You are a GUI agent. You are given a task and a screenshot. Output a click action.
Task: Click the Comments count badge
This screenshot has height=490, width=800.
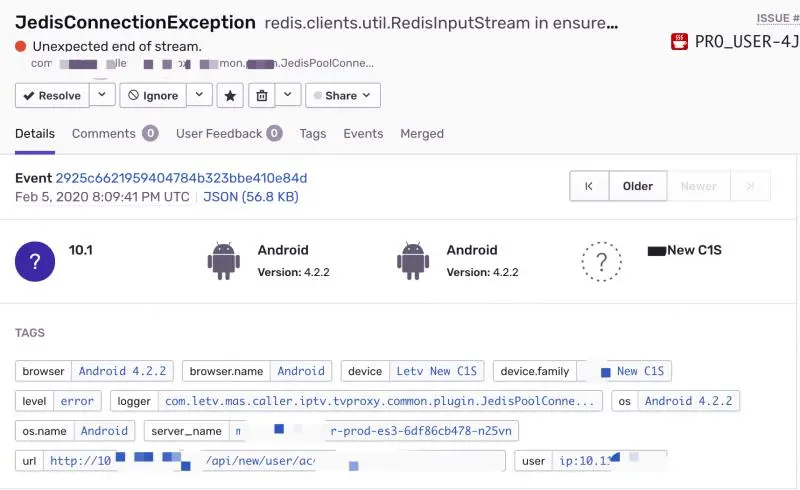tap(150, 134)
